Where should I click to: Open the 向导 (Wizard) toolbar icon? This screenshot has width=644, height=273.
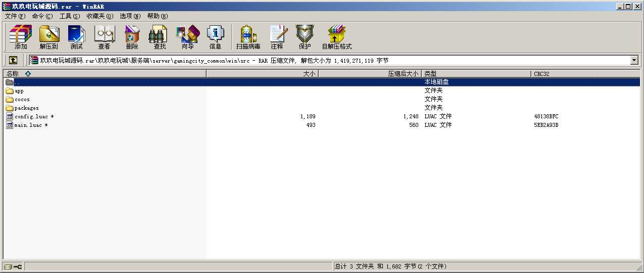(187, 34)
